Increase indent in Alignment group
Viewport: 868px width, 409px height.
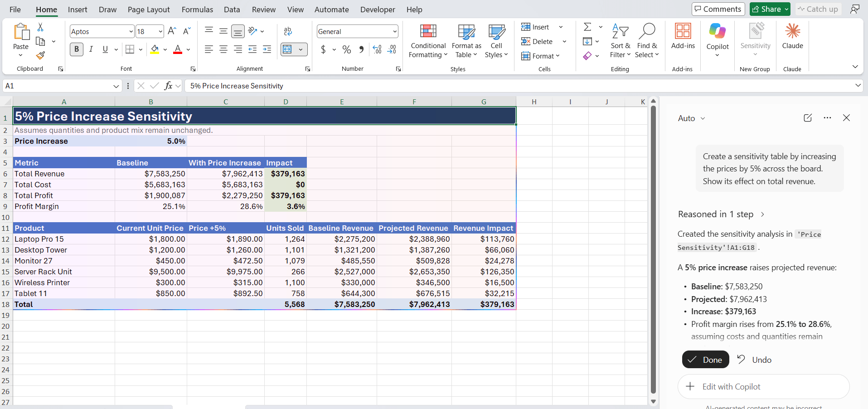(267, 49)
